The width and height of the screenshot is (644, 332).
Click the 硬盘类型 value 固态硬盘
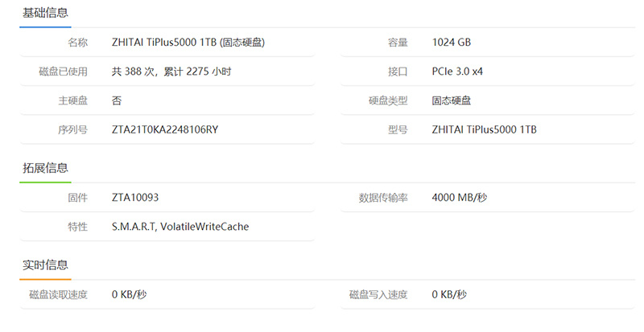[x=452, y=100]
